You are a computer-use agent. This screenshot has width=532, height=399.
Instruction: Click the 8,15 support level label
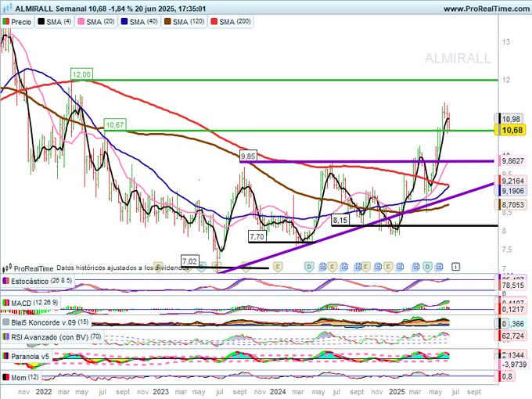[x=340, y=220]
